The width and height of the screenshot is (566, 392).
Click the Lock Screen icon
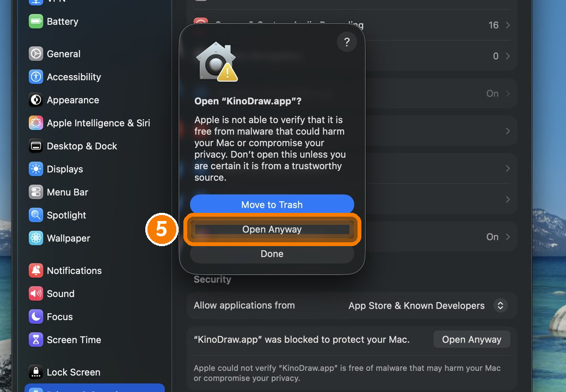pos(36,372)
